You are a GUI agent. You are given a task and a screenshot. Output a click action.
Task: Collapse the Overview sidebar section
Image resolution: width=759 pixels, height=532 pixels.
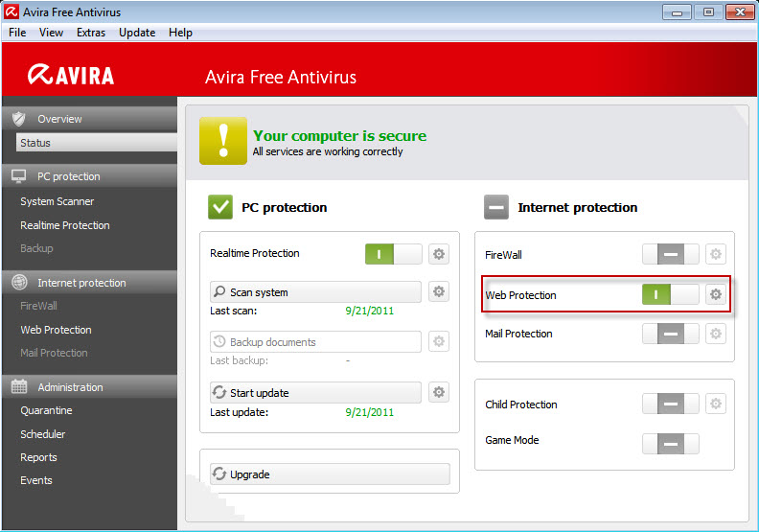90,119
